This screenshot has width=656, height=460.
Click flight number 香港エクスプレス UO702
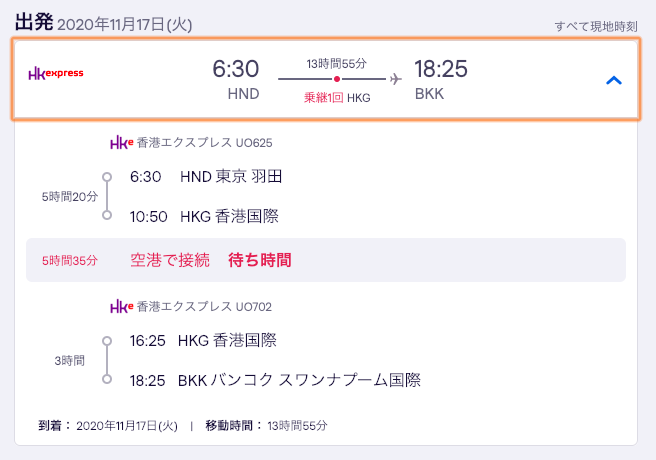point(204,307)
